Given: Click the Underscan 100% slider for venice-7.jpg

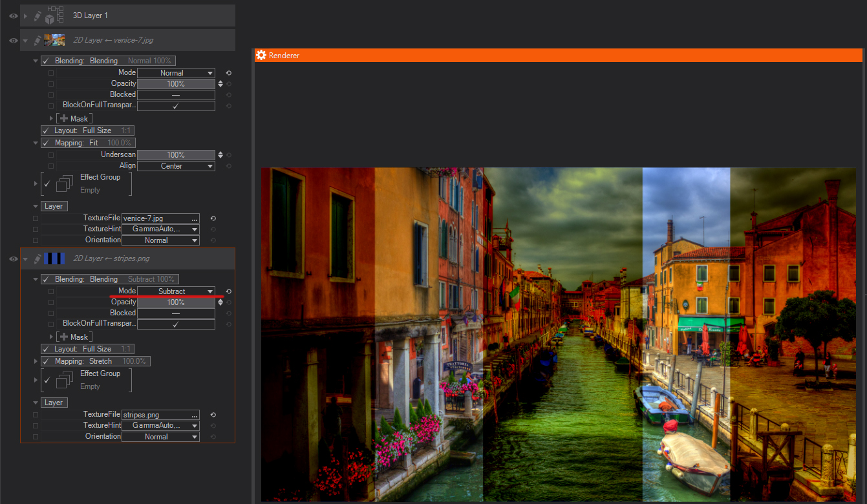Looking at the screenshot, I should 176,155.
